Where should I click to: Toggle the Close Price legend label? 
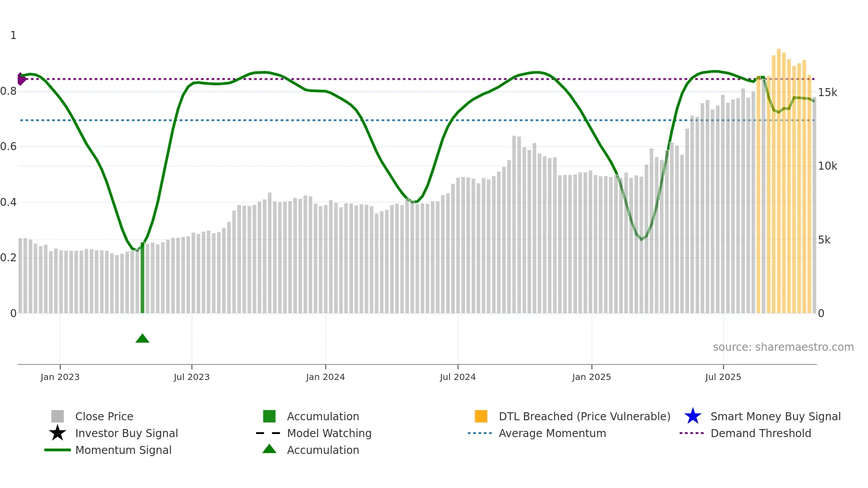(x=104, y=416)
